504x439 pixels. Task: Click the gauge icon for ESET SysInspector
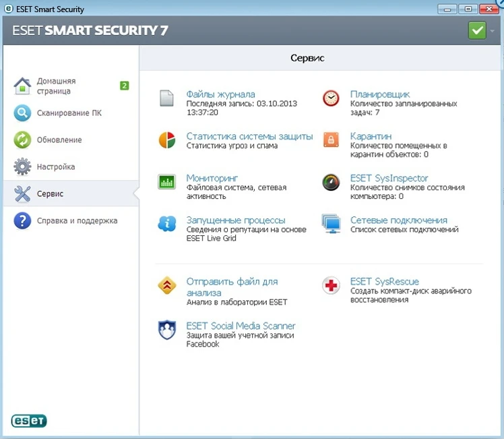(331, 182)
